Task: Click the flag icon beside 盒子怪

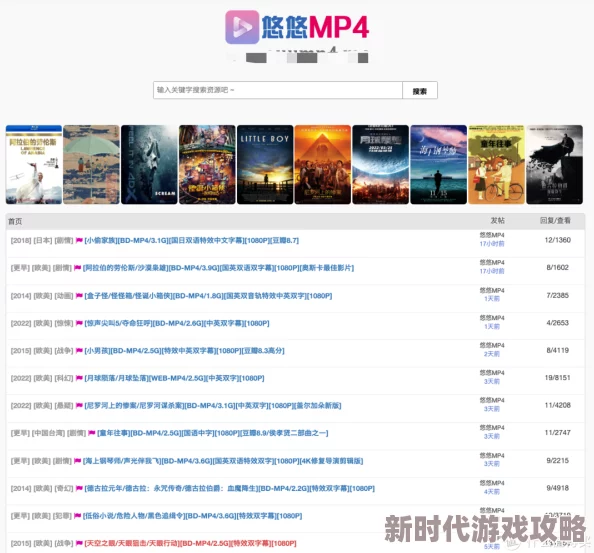Action: (x=79, y=295)
